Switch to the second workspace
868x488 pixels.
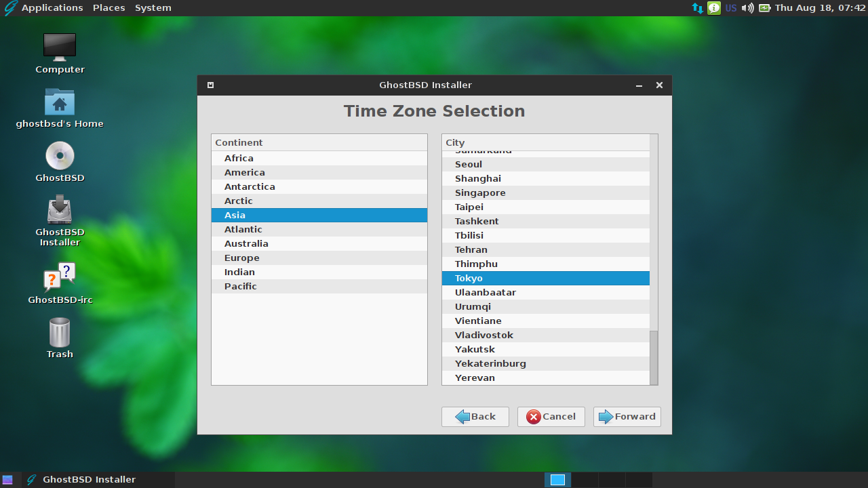[x=585, y=480]
